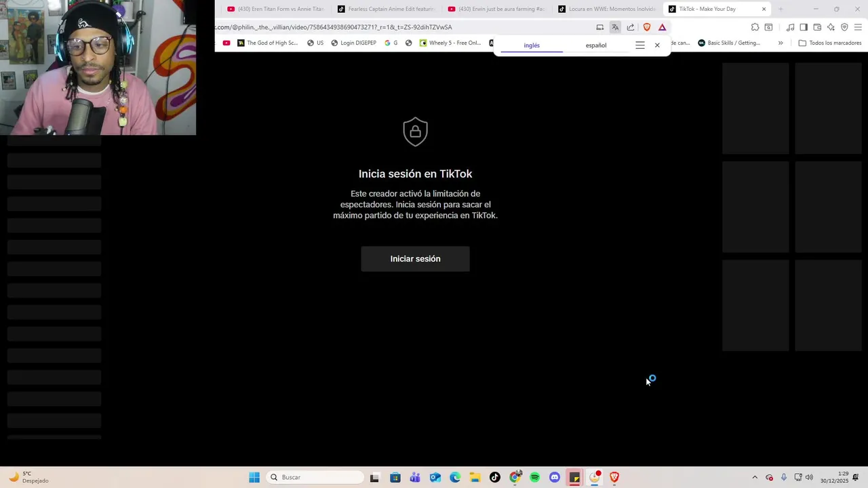Open the weather widget showing 5°C Despejado
This screenshot has width=868, height=488.
click(28, 477)
